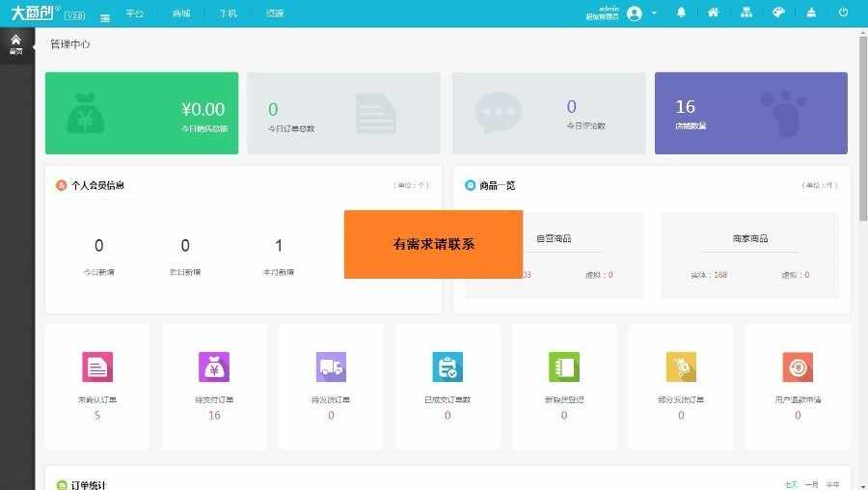Click the home icon in top bar

click(714, 13)
